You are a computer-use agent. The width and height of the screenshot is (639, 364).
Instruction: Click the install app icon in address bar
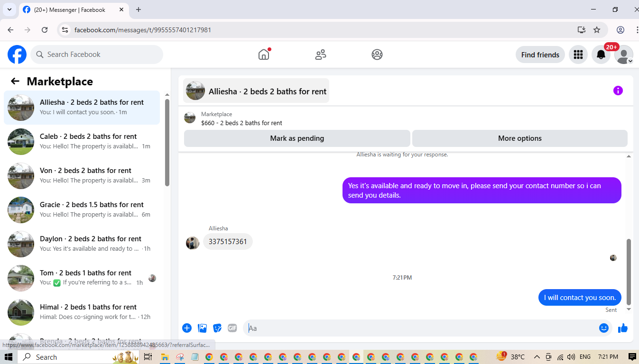click(x=582, y=30)
